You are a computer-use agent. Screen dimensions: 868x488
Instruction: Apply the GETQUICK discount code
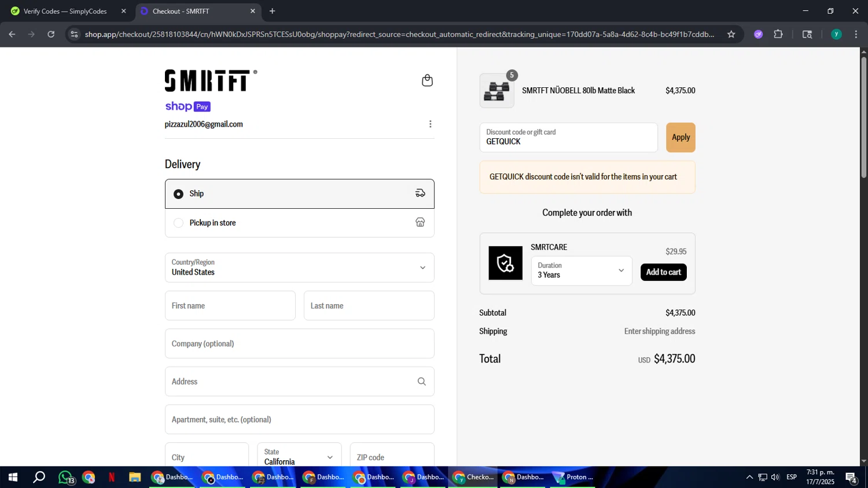(x=681, y=138)
